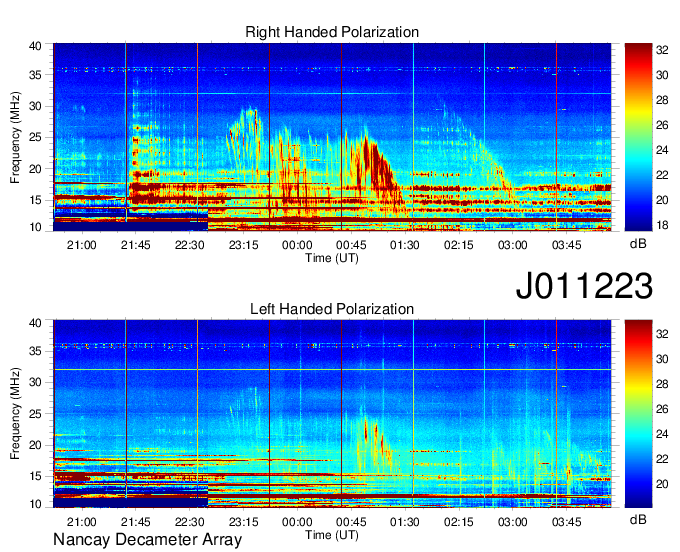The image size is (680, 552).
Task: Click the 40 MHz tick of Left Handed plot
Action: (36, 323)
